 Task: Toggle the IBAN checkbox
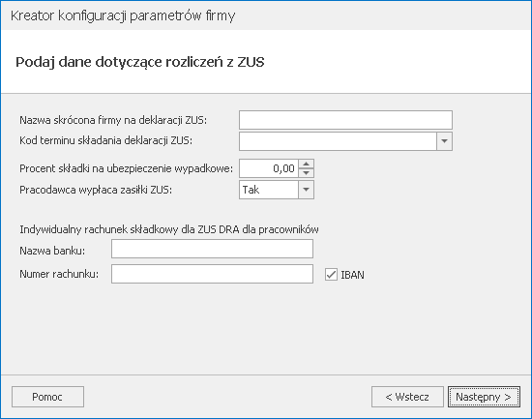tap(331, 275)
